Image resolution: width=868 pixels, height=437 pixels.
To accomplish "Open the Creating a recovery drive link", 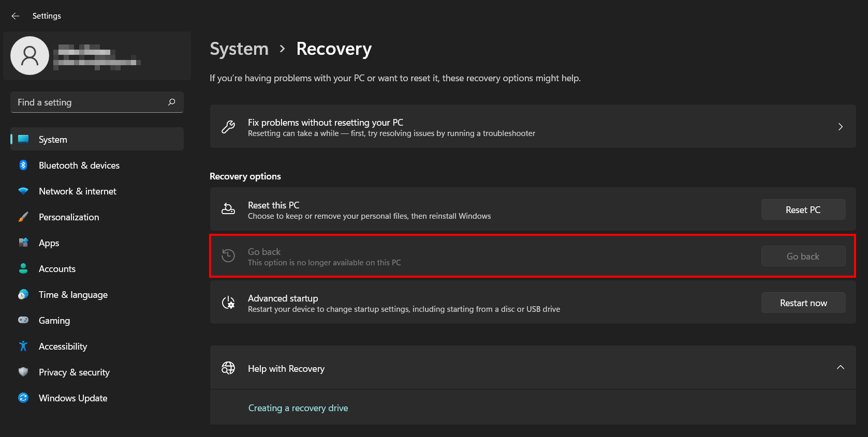I will [x=298, y=408].
